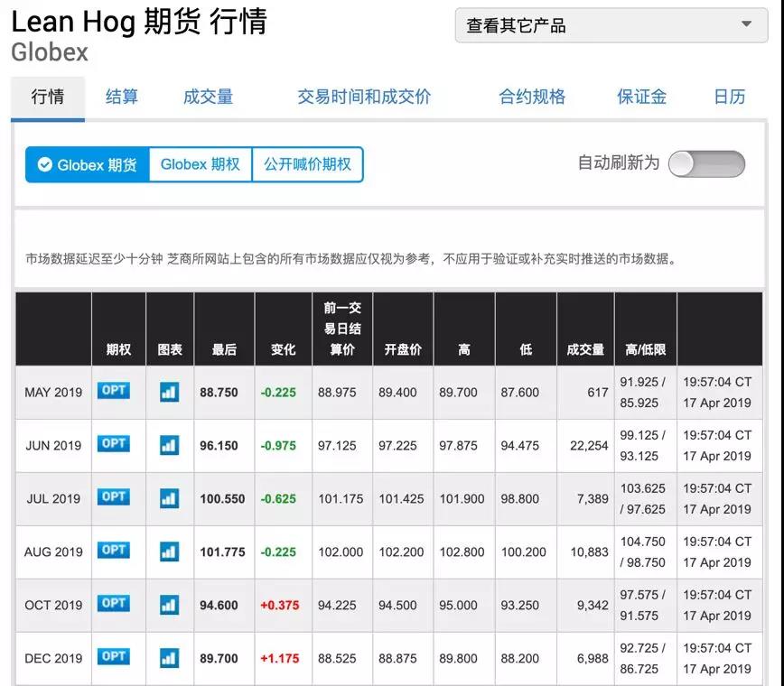Click the JUN 2019 contract label
784x686 pixels.
[53, 445]
